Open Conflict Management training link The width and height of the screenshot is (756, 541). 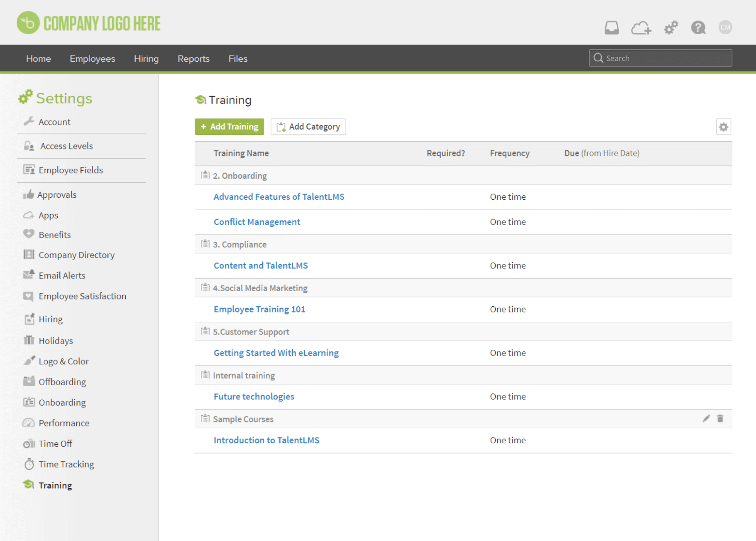257,222
